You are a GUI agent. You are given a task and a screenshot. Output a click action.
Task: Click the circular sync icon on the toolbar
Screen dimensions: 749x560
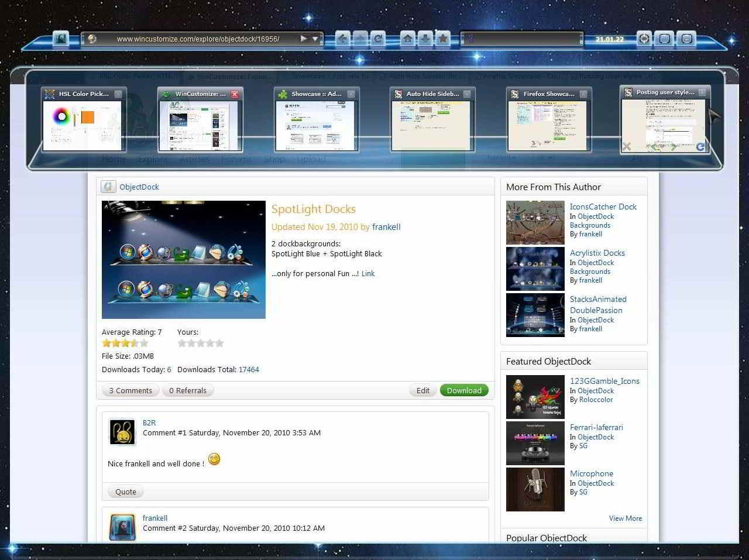(644, 39)
